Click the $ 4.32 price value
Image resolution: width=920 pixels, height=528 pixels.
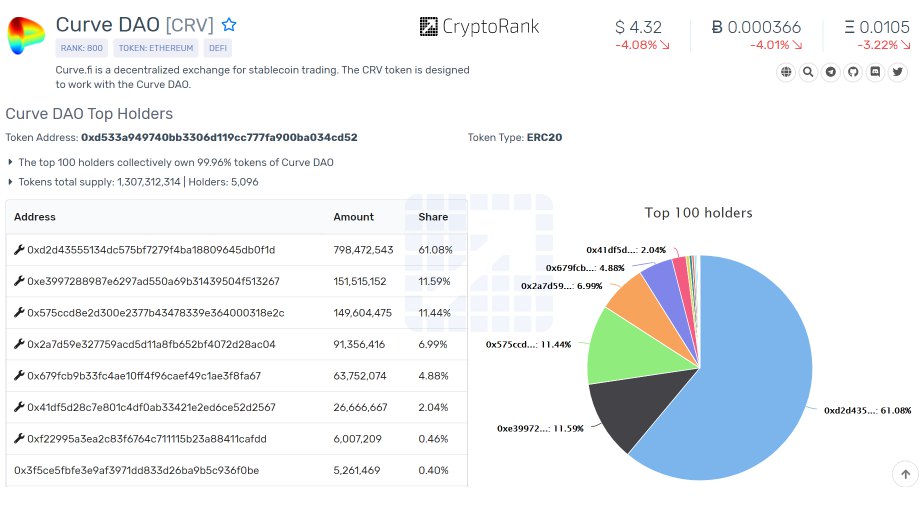pyautogui.click(x=638, y=27)
